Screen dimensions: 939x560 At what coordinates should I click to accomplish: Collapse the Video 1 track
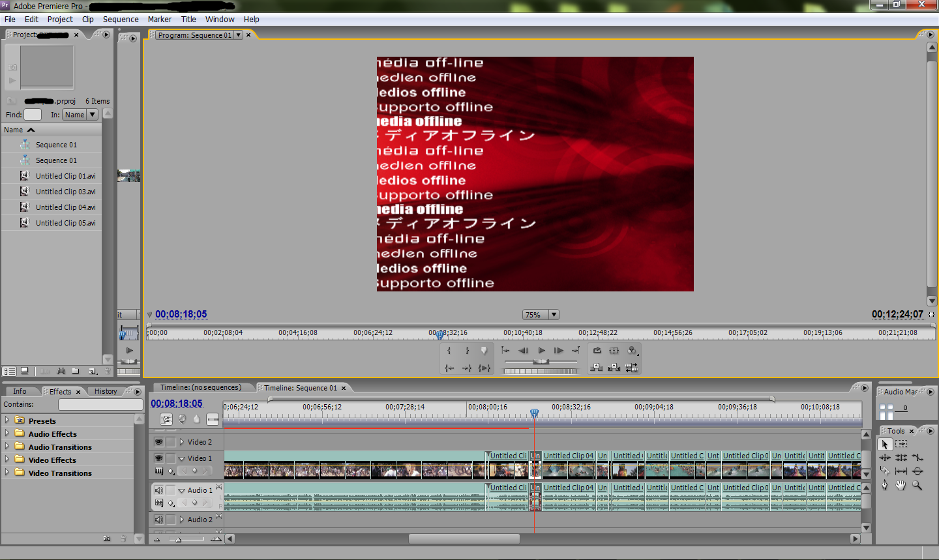182,458
